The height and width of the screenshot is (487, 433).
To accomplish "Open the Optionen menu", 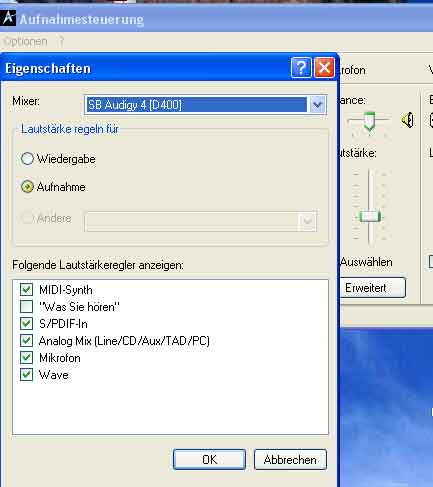I will pos(25,41).
